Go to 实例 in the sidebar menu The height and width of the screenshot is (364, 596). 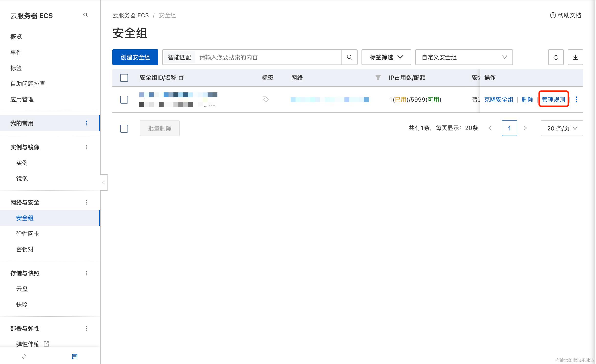(x=22, y=163)
